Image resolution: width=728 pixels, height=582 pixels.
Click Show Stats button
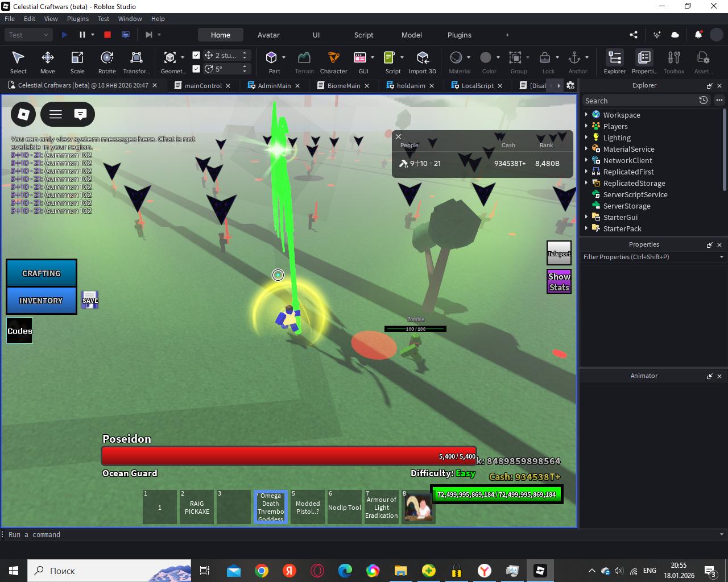(x=559, y=281)
